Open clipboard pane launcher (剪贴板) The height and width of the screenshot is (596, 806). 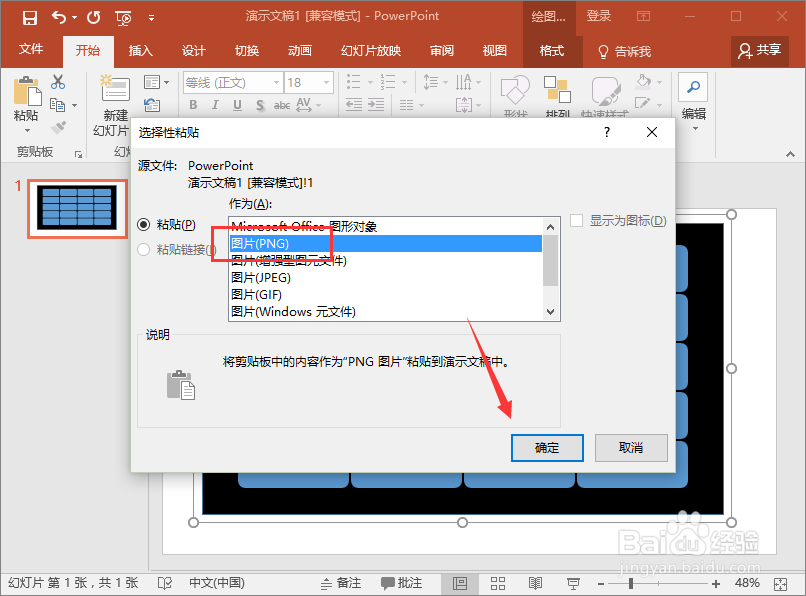point(78,154)
